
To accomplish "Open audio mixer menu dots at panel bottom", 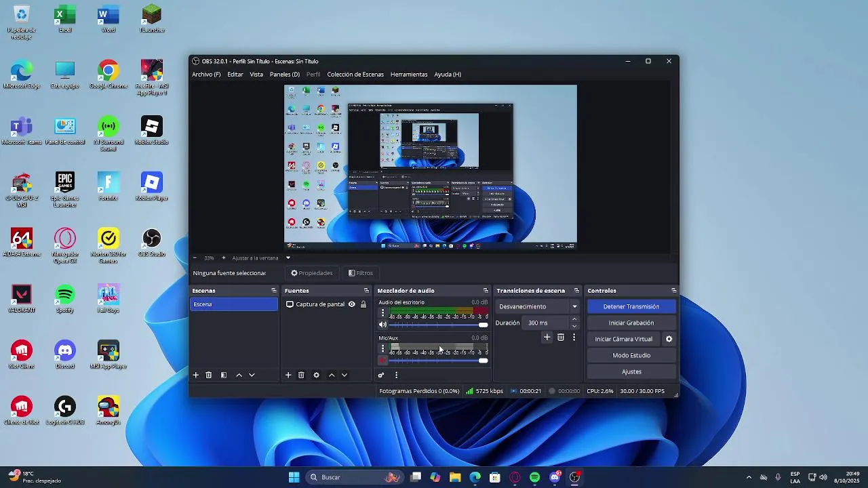I will [396, 375].
